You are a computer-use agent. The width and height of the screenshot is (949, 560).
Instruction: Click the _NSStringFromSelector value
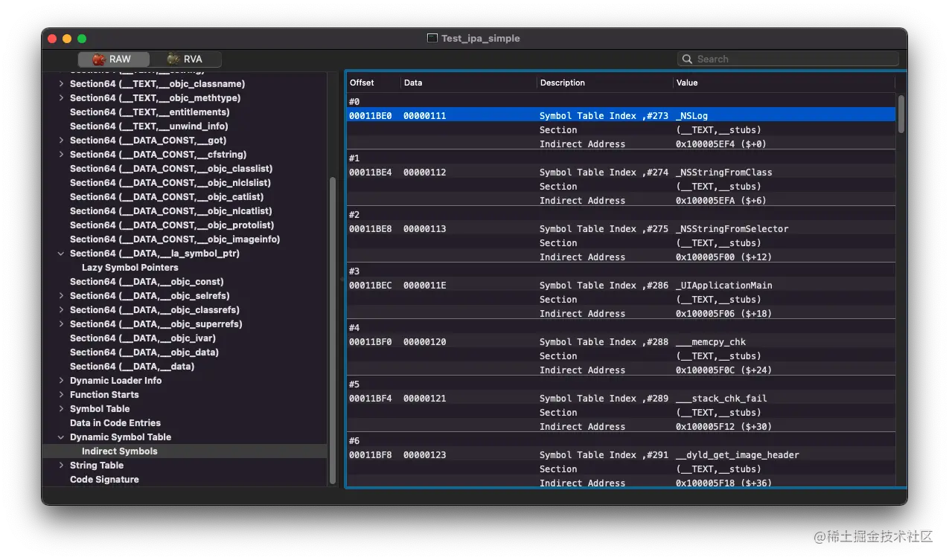coord(732,228)
